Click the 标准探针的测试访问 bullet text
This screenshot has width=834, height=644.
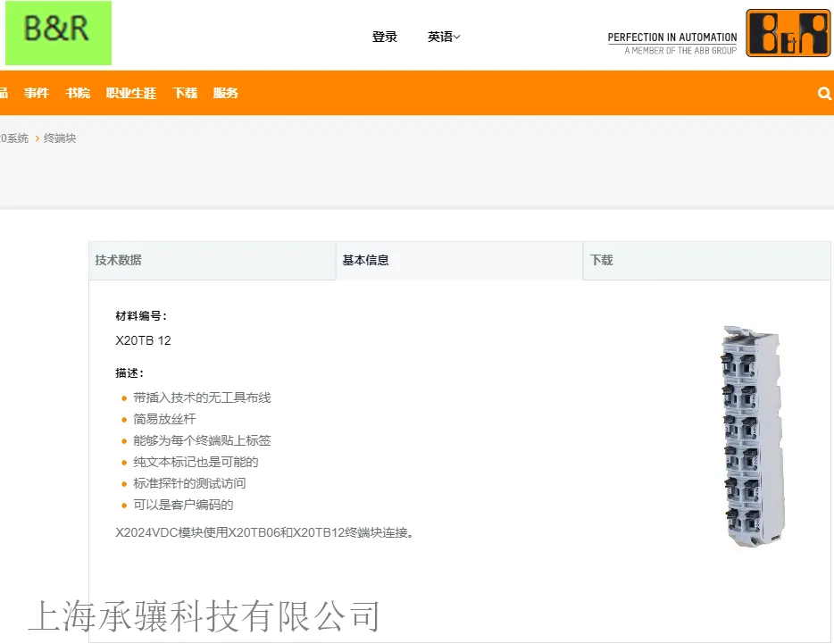189,483
